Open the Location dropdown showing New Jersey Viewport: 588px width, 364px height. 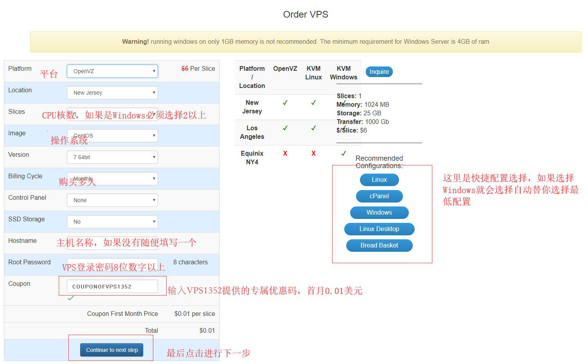click(112, 93)
